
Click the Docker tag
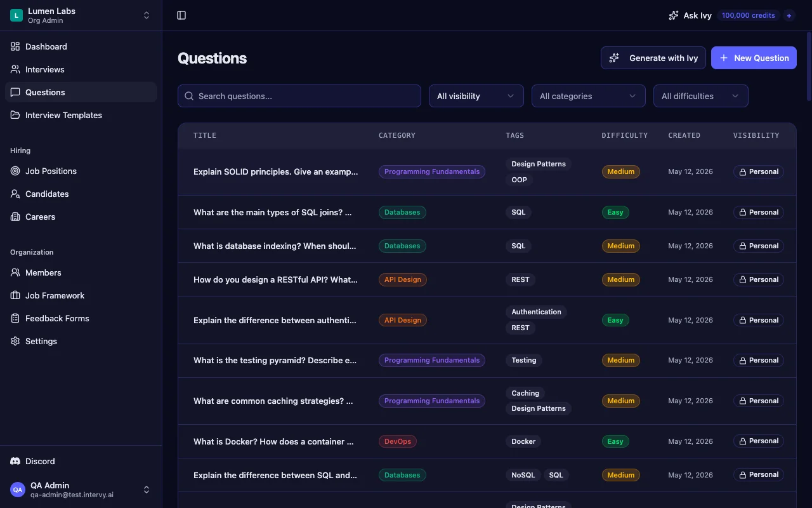[x=524, y=441]
